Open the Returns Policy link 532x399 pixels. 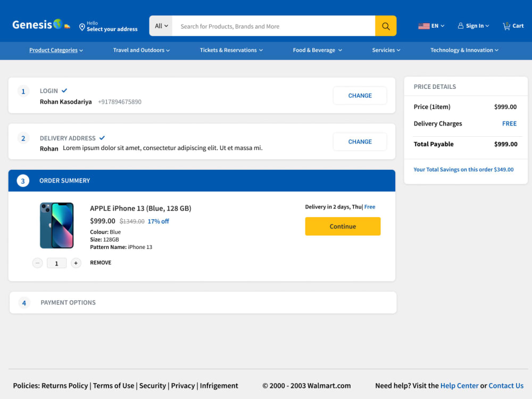[x=64, y=386]
